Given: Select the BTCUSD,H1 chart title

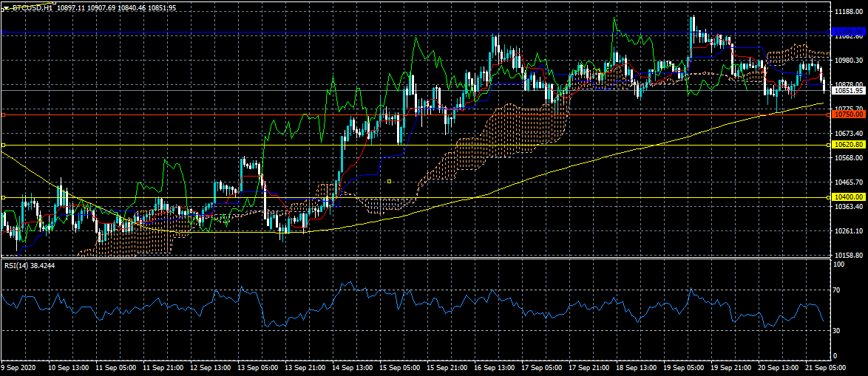Looking at the screenshot, I should (x=32, y=7).
